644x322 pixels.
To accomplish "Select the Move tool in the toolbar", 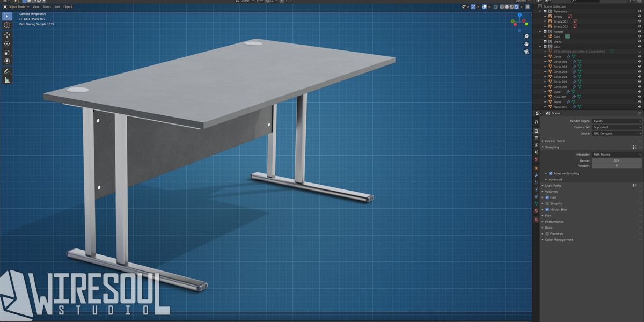I will click(x=7, y=34).
